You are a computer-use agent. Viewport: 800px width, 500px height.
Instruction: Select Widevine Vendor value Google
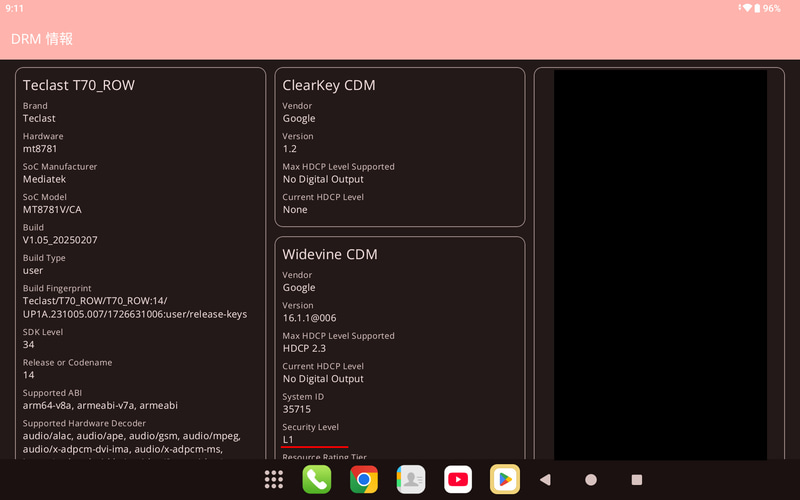tap(299, 288)
